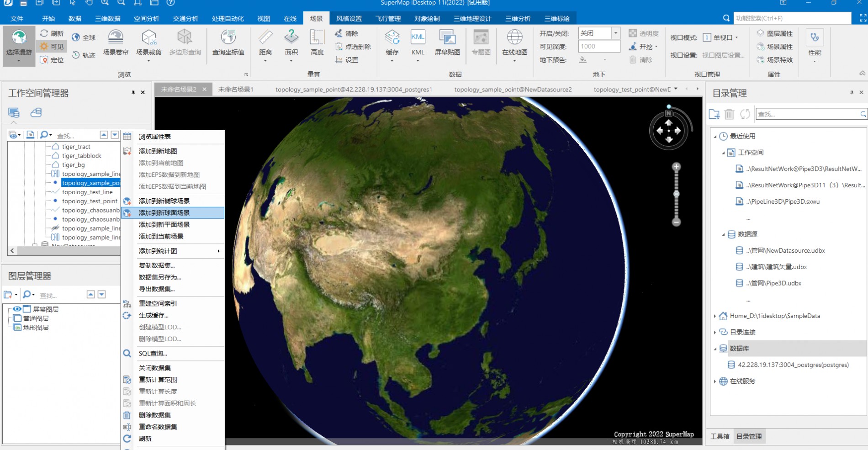This screenshot has width=868, height=450.
Task: Open the 屏幕贴图 screen overlay tool
Action: tap(447, 43)
